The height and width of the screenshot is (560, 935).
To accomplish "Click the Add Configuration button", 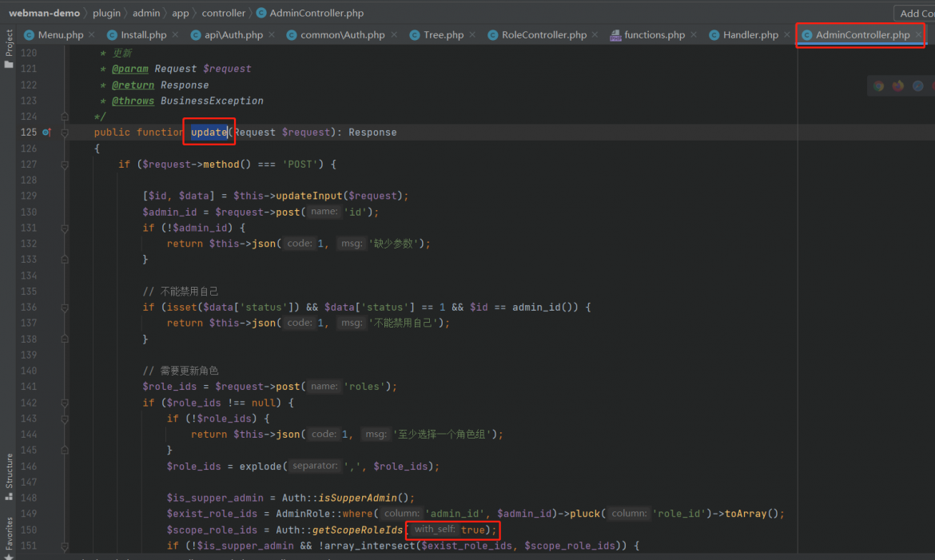I will pos(915,13).
